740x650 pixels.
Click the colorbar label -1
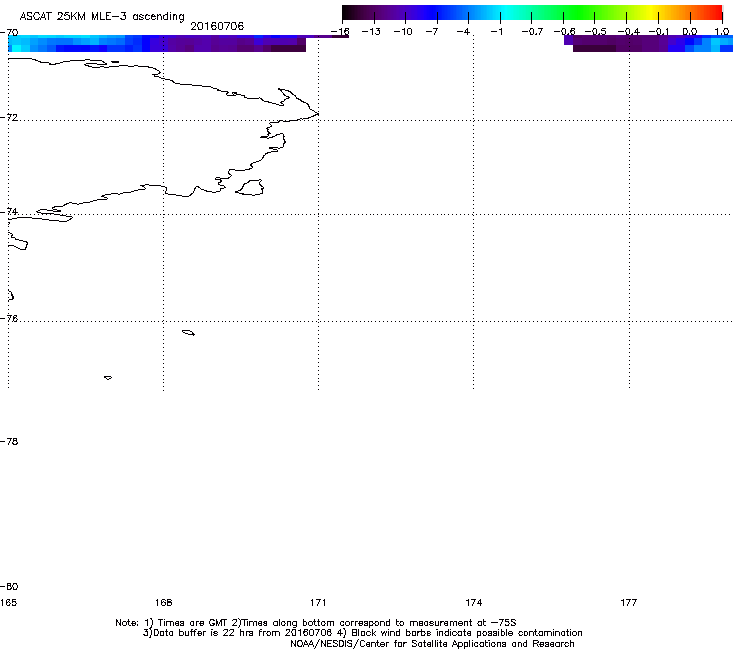point(496,32)
